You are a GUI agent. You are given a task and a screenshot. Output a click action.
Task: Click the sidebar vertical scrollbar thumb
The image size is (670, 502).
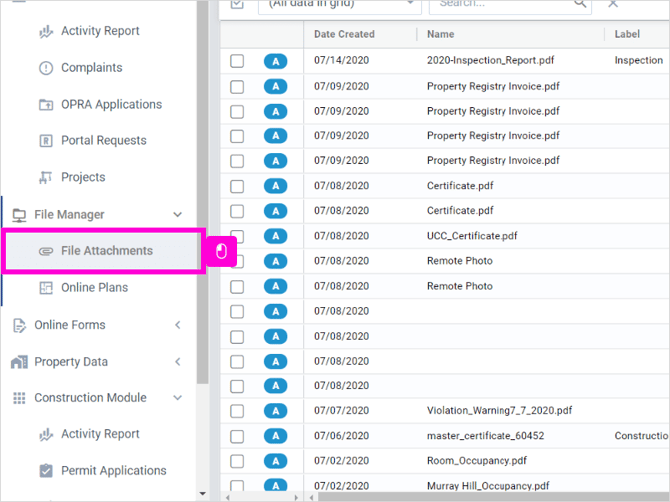203,192
